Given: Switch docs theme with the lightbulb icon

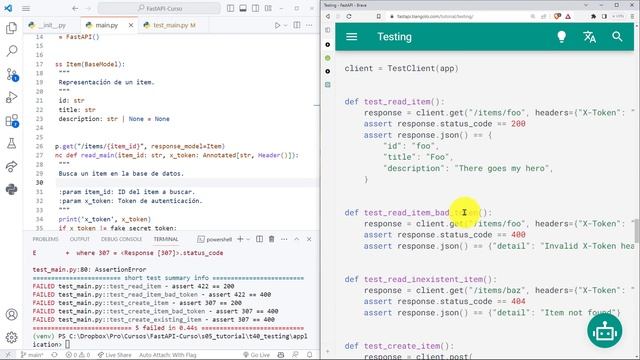Looking at the screenshot, I should click(x=562, y=37).
